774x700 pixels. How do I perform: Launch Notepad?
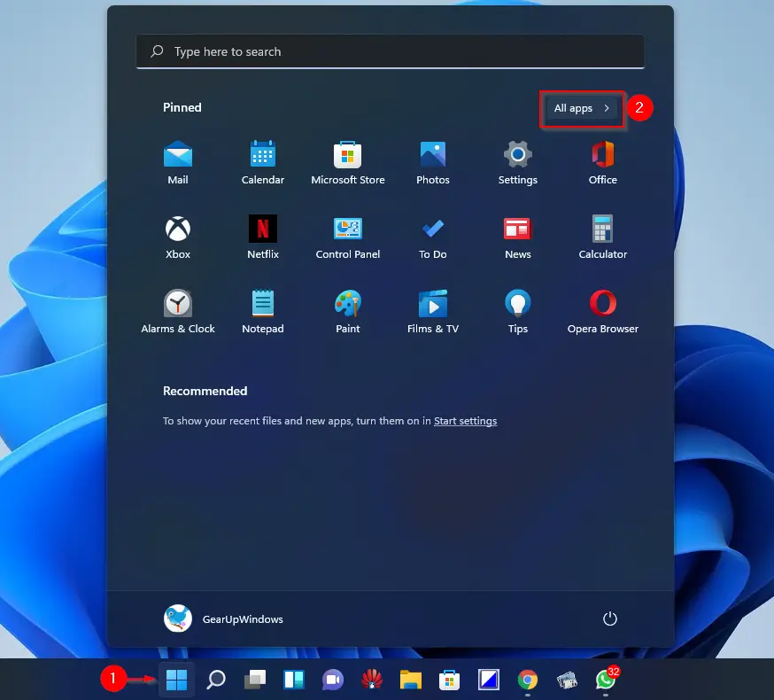pos(263,312)
